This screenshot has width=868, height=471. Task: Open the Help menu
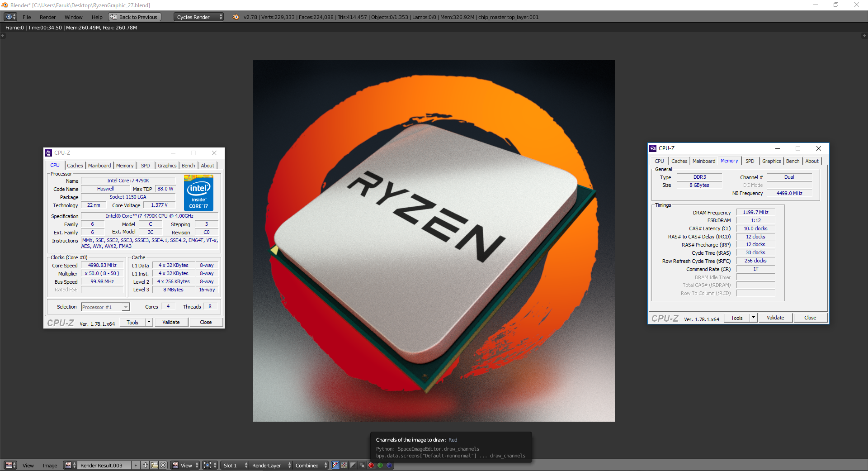click(97, 17)
